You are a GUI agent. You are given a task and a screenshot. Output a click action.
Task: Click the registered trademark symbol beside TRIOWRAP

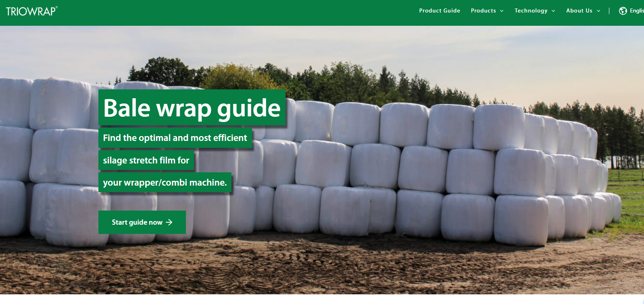pyautogui.click(x=56, y=7)
